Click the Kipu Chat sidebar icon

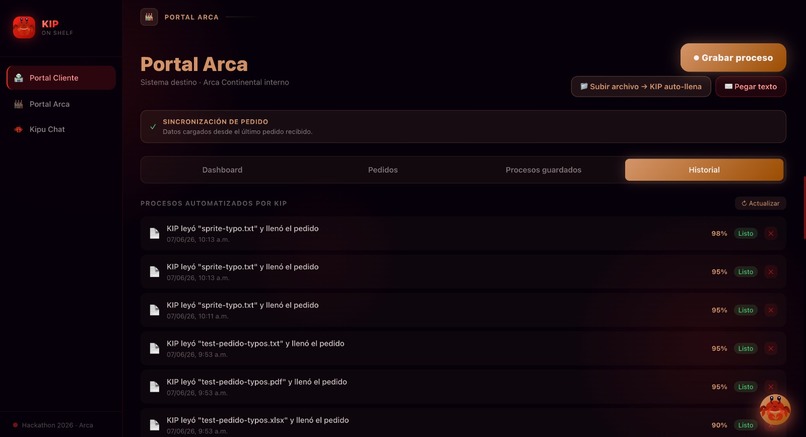(19, 130)
